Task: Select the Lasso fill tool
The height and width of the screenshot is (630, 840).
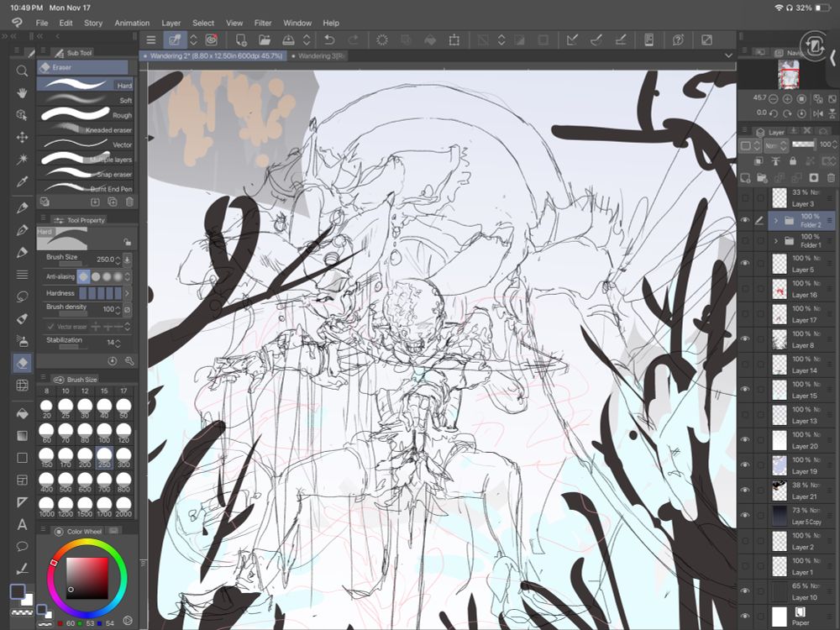Action: 22,297
